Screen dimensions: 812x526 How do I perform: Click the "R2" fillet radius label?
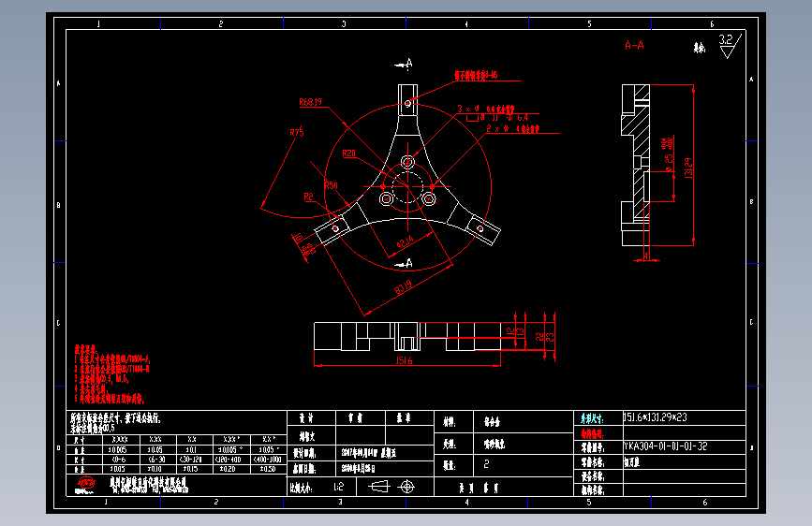[308, 197]
